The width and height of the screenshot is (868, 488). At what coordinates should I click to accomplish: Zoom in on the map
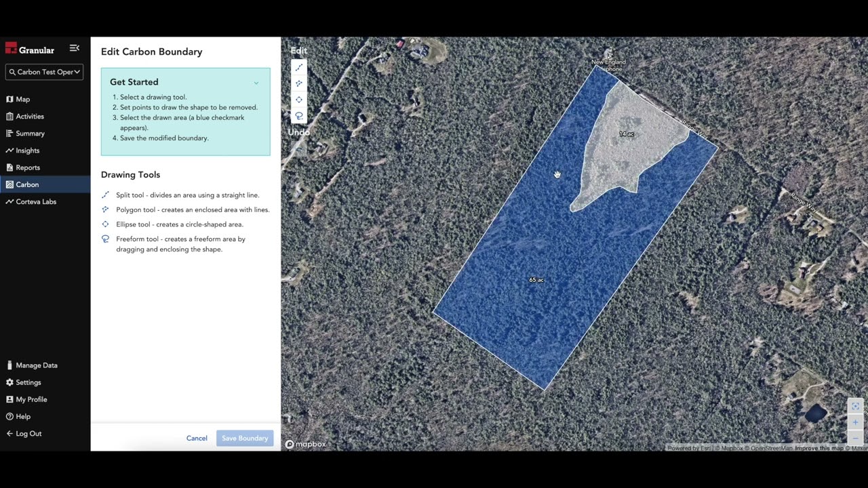[855, 422]
